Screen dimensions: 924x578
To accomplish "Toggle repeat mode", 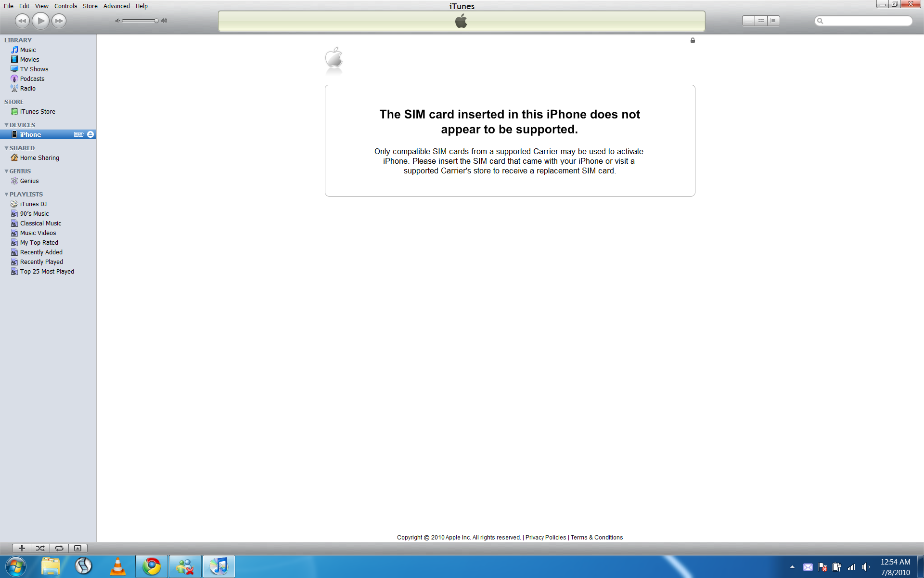I will pyautogui.click(x=59, y=548).
